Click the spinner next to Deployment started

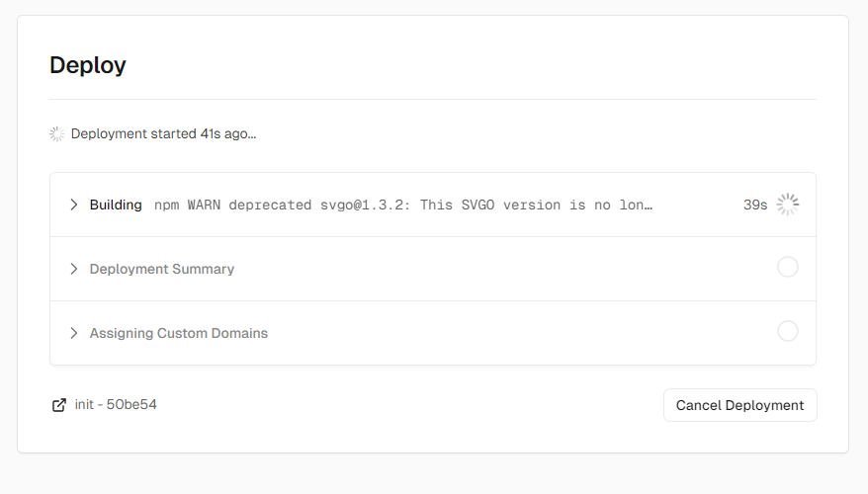pyautogui.click(x=57, y=133)
